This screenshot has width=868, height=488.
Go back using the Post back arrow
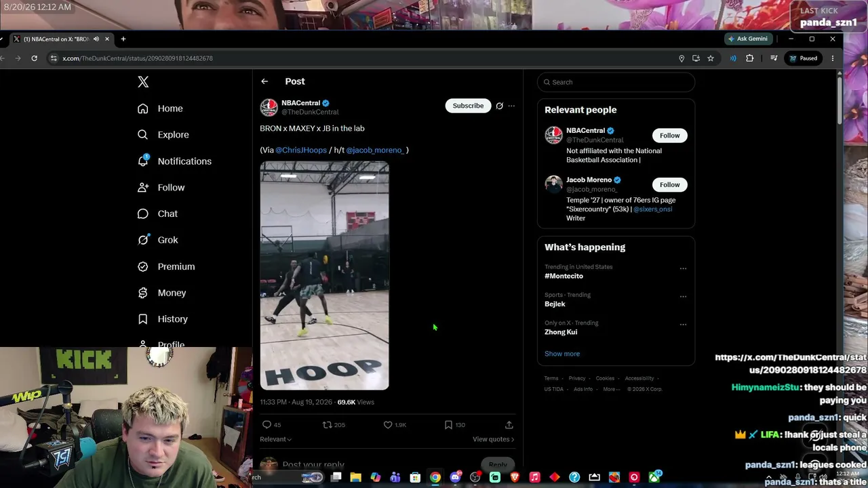coord(264,81)
